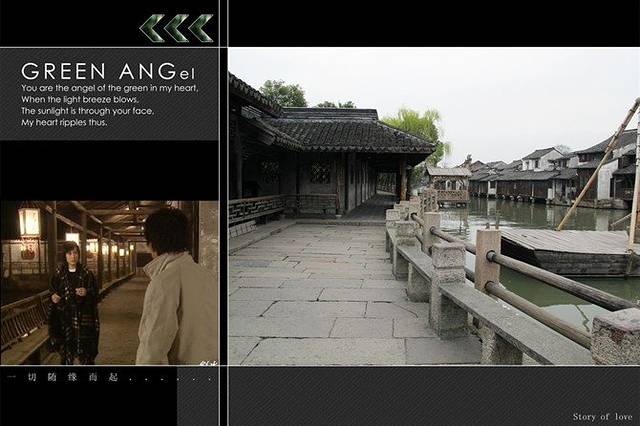The height and width of the screenshot is (426, 640).
Task: Click the middle green chevron arrow
Action: tap(177, 28)
